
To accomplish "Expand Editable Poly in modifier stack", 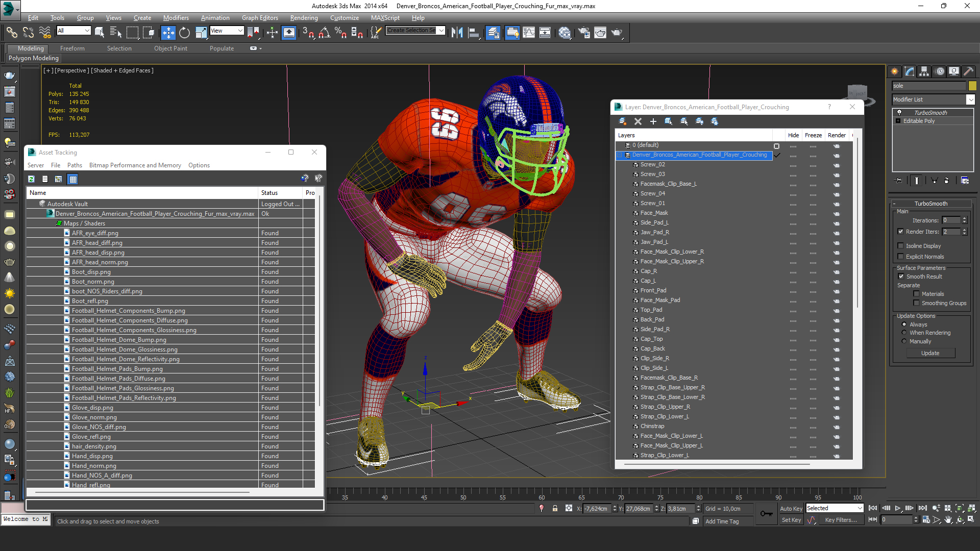I will click(898, 121).
